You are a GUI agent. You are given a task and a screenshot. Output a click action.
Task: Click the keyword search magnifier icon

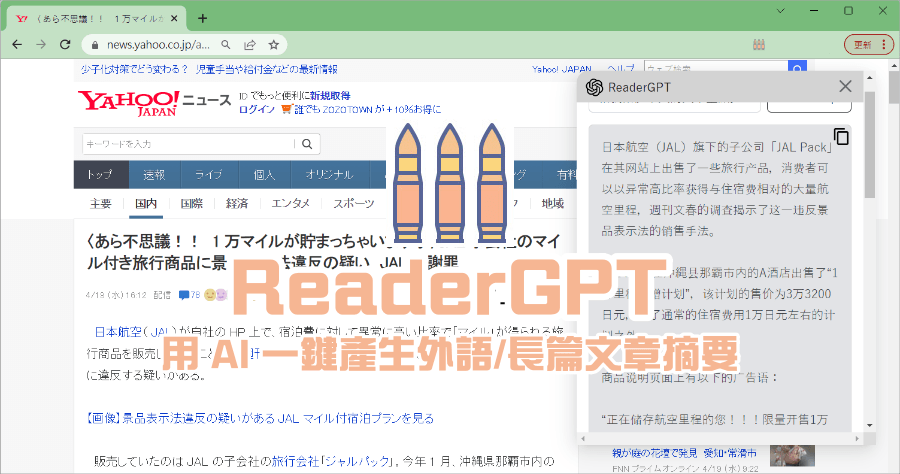point(307,144)
